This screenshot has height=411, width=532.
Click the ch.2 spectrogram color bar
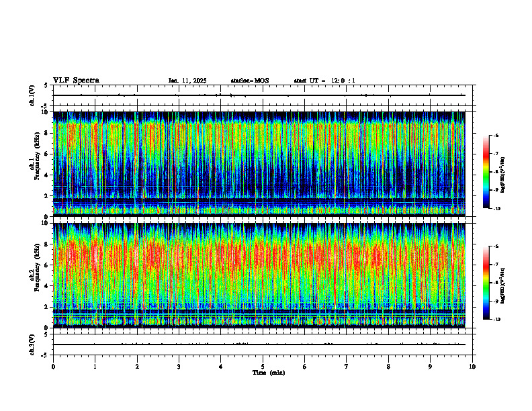pyautogui.click(x=486, y=283)
